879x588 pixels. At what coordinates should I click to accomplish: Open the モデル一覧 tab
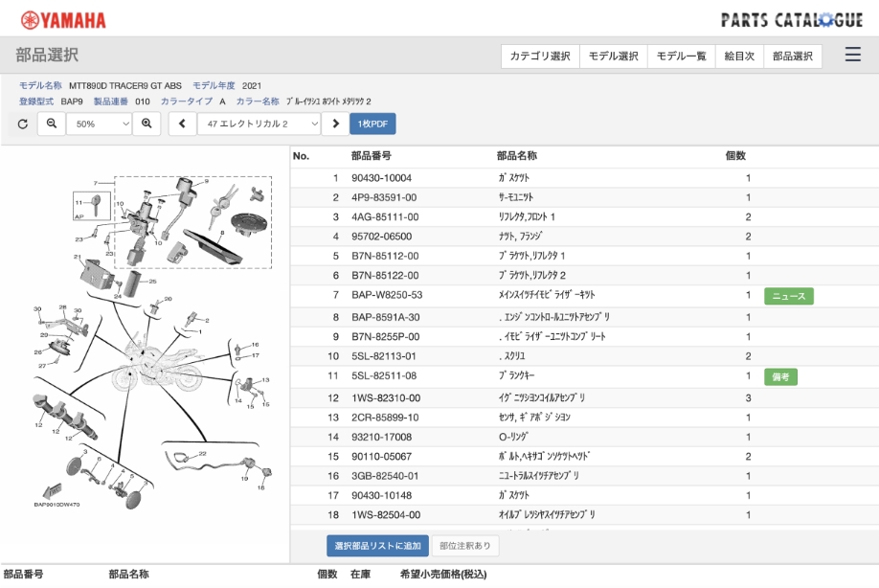681,57
